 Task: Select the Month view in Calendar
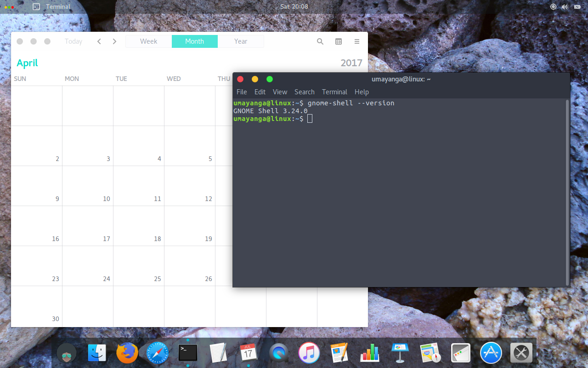pyautogui.click(x=195, y=41)
